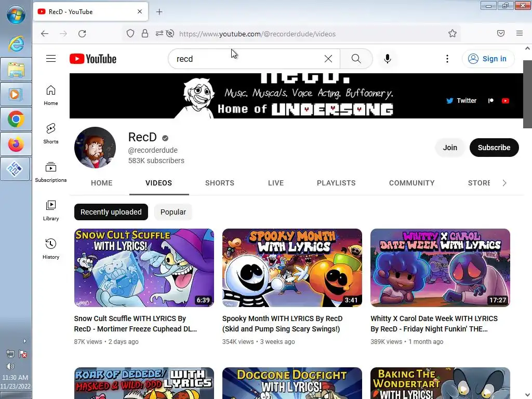The height and width of the screenshot is (399, 532).
Task: Switch to the PLAYLISTS channel tab
Action: click(x=336, y=183)
